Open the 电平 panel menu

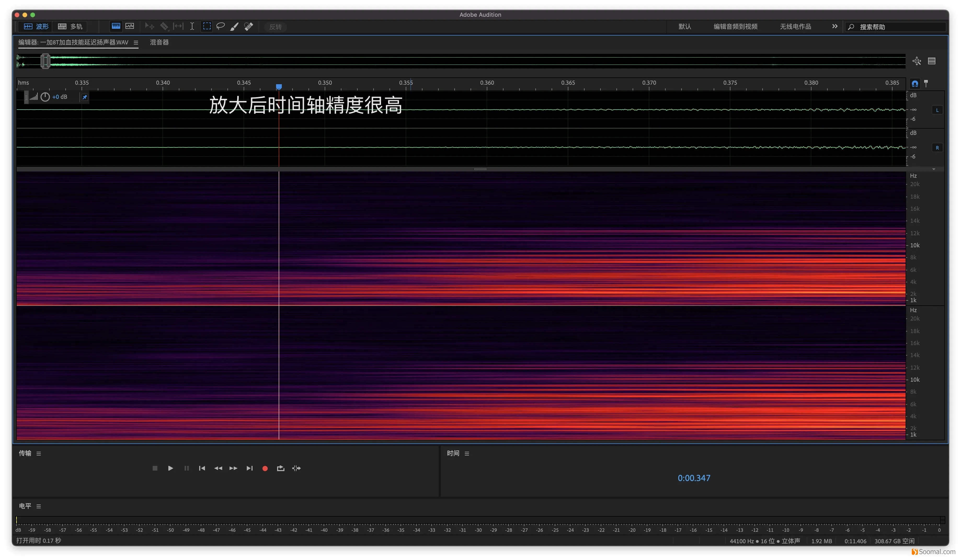tap(38, 506)
